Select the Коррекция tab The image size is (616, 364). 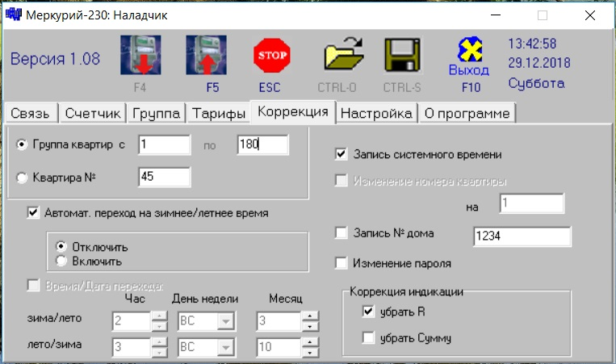(x=293, y=112)
